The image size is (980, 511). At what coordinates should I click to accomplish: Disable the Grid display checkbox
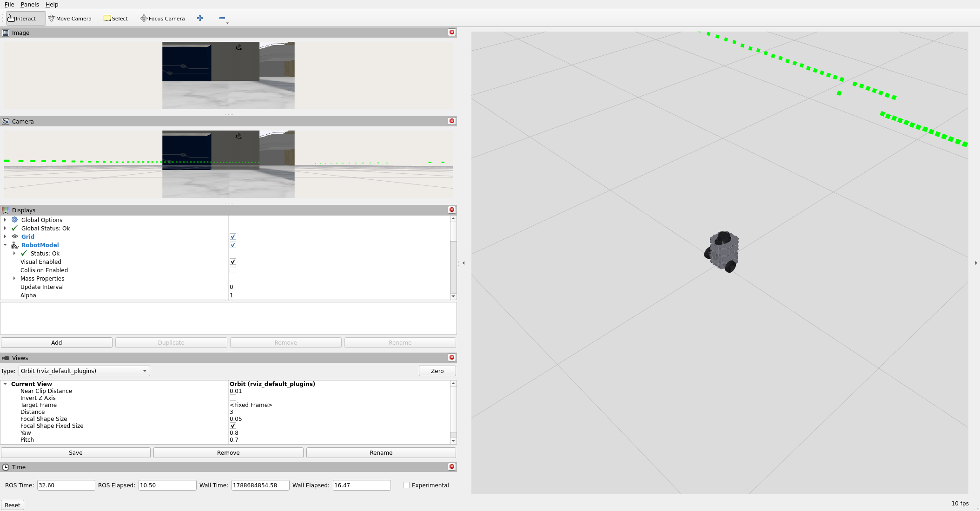tap(233, 236)
